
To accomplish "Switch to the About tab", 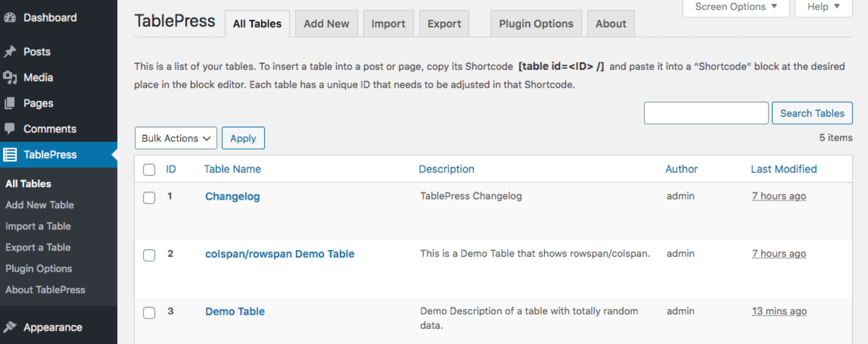I will (x=611, y=24).
